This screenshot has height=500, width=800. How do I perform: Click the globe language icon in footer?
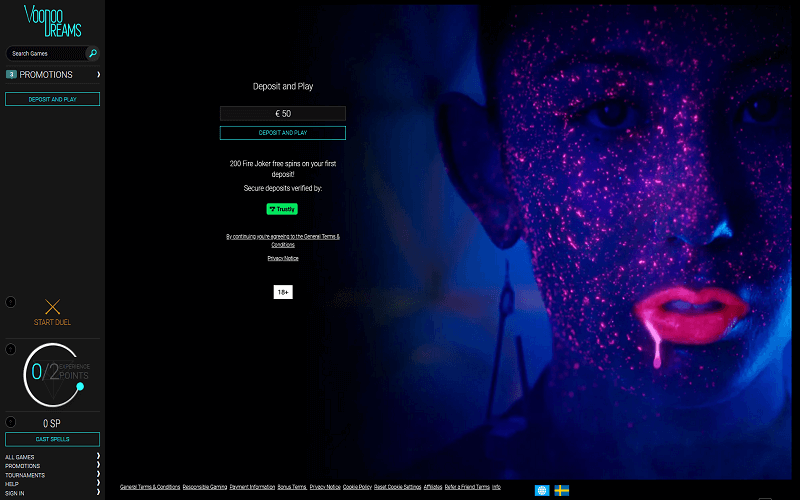click(542, 490)
